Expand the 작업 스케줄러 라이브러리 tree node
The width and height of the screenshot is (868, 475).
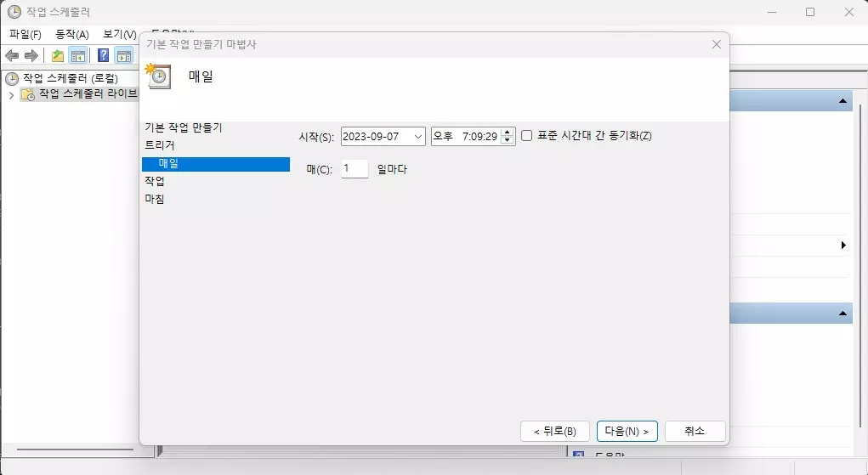point(11,95)
